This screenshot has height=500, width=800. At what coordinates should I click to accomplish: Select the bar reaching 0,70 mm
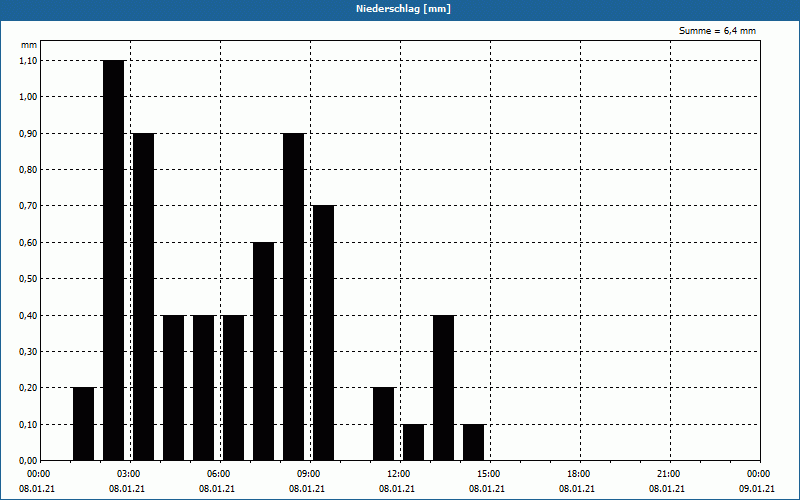[323, 333]
